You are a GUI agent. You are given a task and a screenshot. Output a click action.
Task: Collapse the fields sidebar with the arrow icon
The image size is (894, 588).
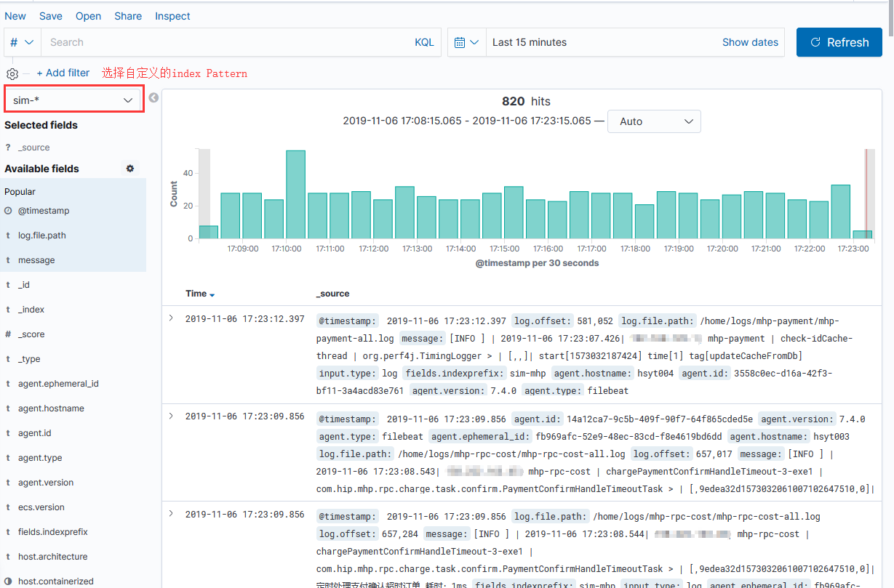pyautogui.click(x=153, y=97)
